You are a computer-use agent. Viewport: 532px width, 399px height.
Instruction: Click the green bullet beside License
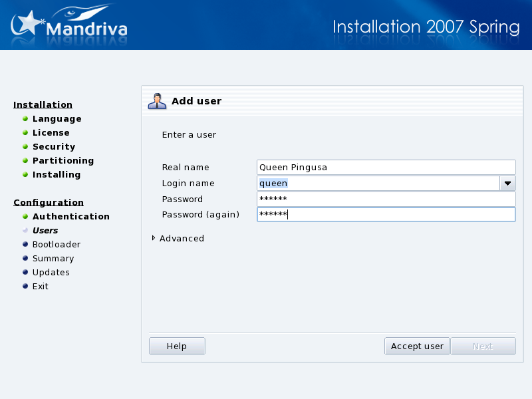[x=25, y=132]
